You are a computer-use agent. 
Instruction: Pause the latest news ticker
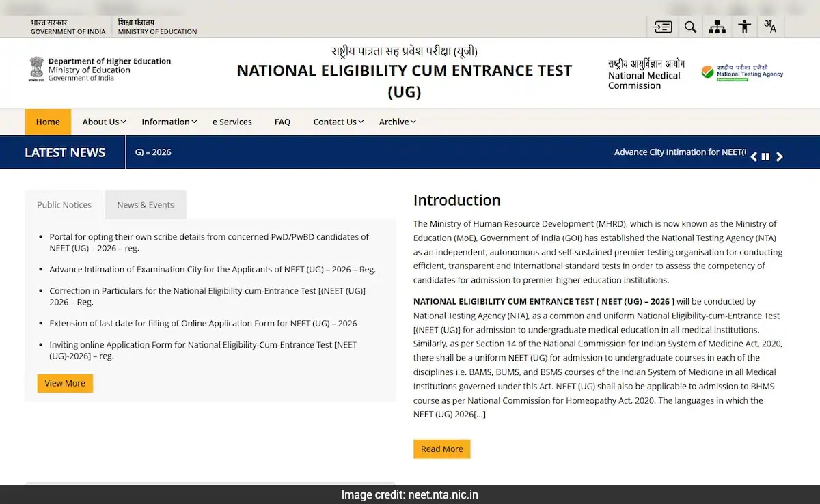(765, 157)
